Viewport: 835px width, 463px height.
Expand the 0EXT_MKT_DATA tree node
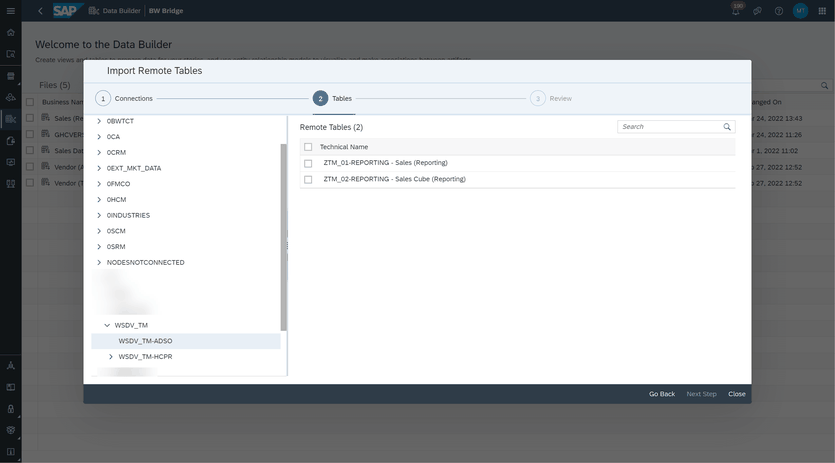tap(99, 168)
